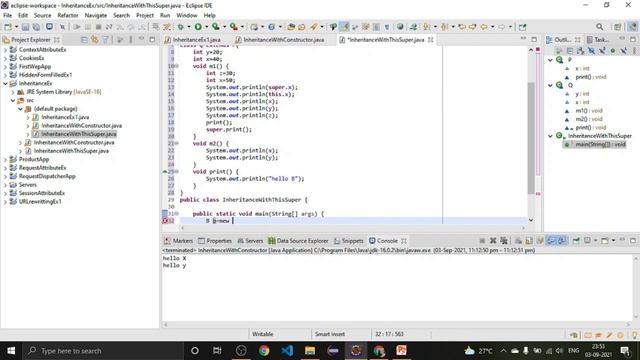Select InheritanceWithThisSuper.java under default package
The width and height of the screenshot is (640, 360).
[78, 134]
